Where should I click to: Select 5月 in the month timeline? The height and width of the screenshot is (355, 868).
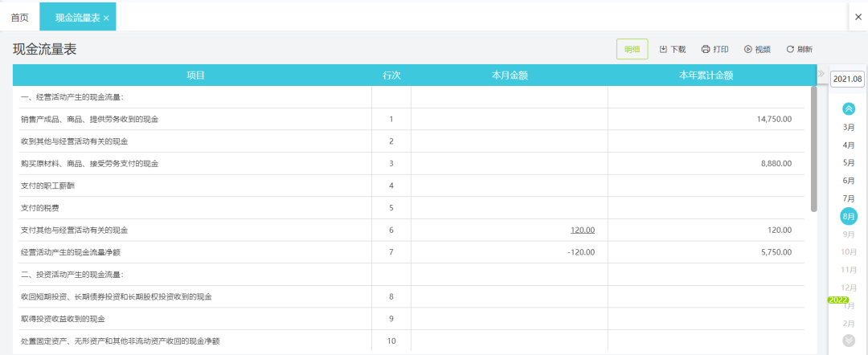849,162
